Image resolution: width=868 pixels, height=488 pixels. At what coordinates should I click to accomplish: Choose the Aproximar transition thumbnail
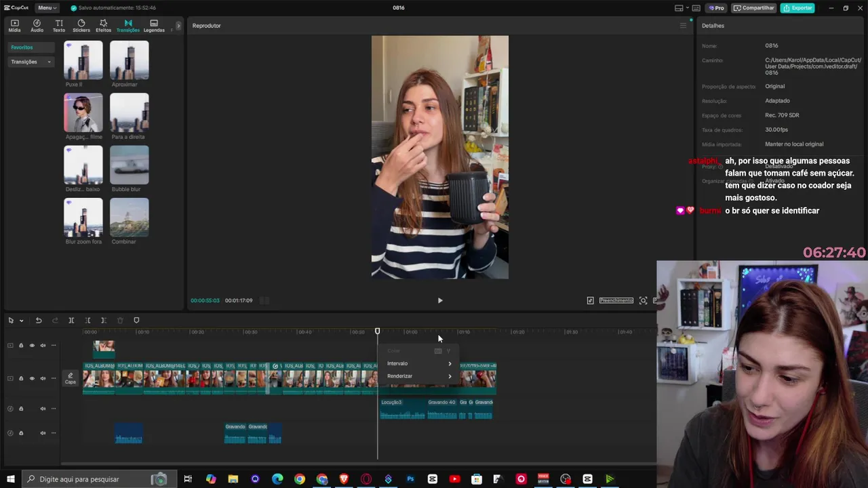[129, 60]
